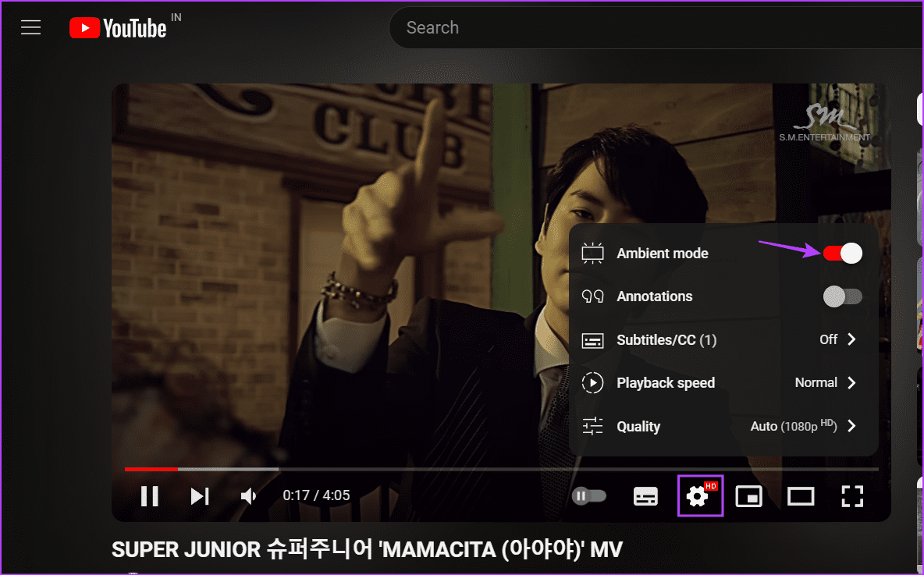Switch to theater mode
The height and width of the screenshot is (575, 924).
[801, 496]
